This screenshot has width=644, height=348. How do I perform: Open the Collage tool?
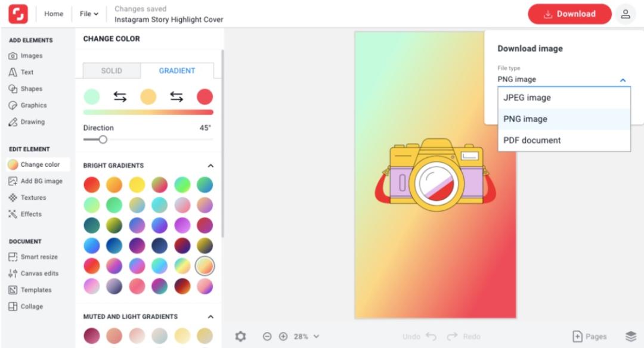26,306
